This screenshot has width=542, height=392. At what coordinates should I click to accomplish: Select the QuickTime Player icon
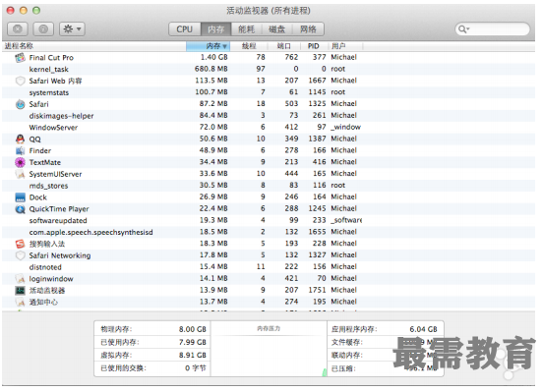click(x=20, y=208)
